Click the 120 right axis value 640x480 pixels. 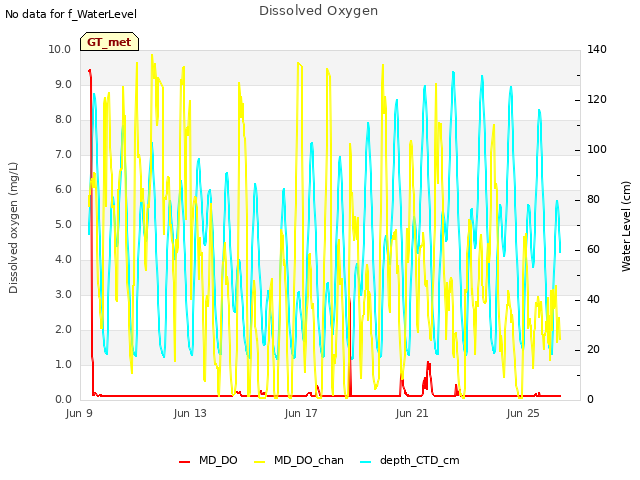597,100
